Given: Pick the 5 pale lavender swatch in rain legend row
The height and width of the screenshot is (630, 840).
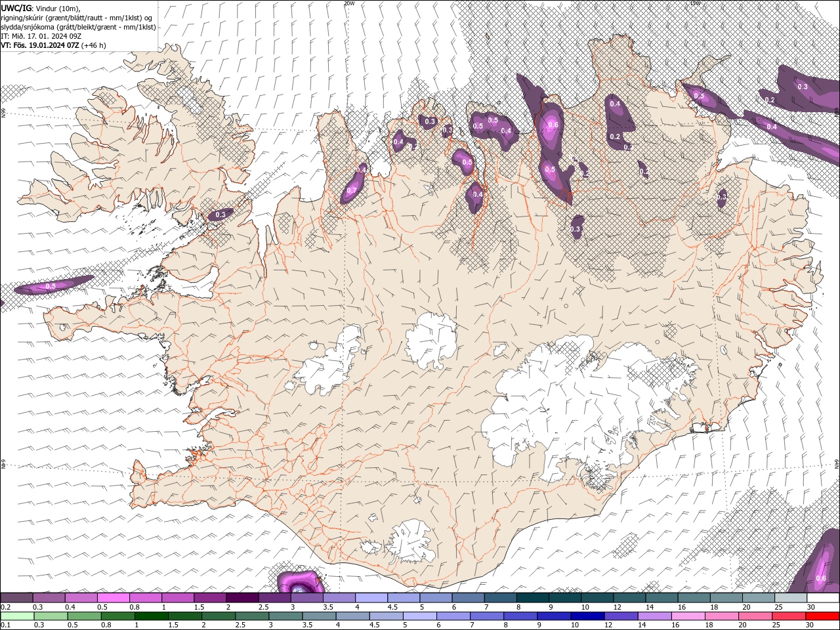Looking at the screenshot, I should pos(419,616).
